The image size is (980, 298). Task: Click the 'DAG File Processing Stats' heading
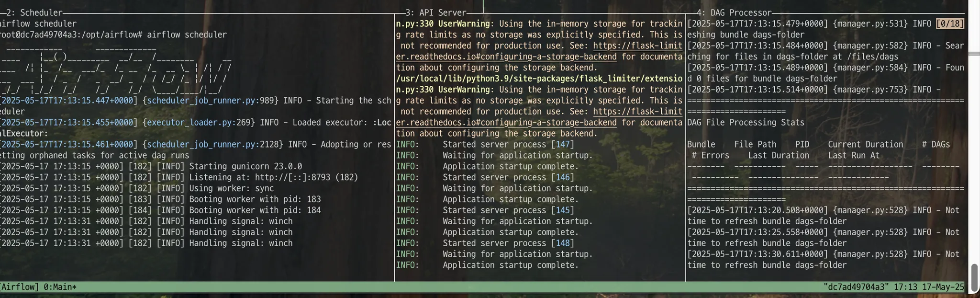(746, 123)
